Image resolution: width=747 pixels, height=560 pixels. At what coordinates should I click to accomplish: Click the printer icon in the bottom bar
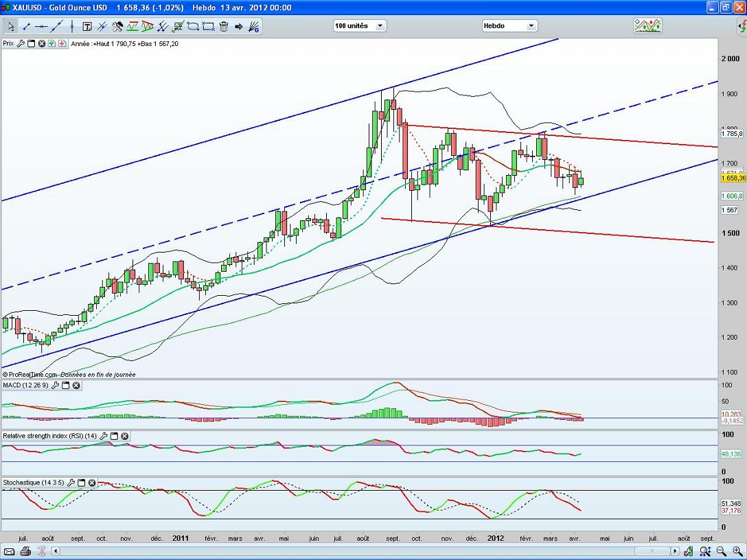coord(25,551)
